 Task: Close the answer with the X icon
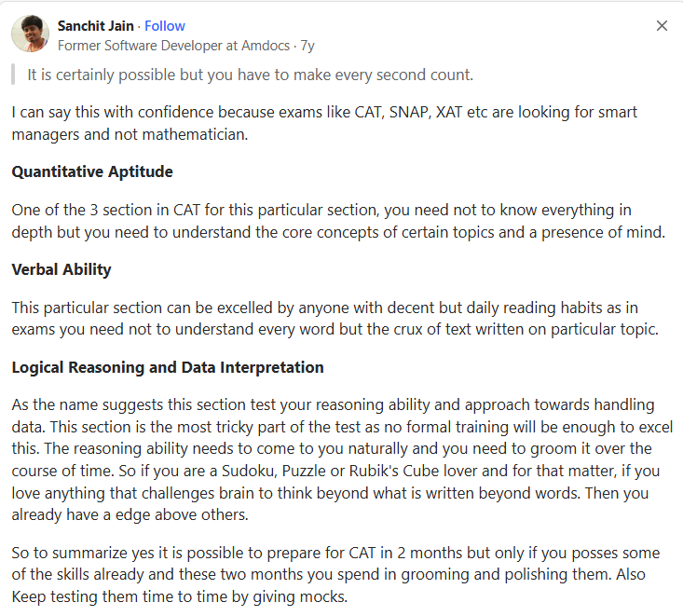[662, 26]
